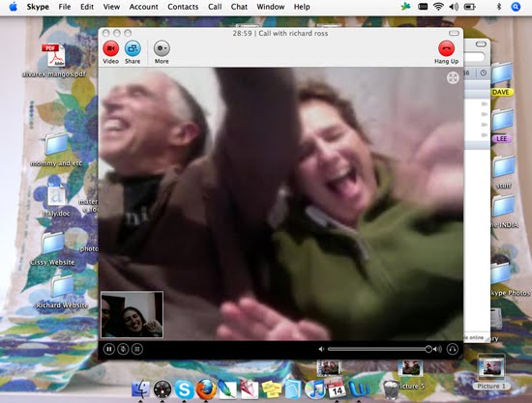Set volume to minimum via quiet speaker icon
Image resolution: width=532 pixels, height=403 pixels.
coord(321,349)
